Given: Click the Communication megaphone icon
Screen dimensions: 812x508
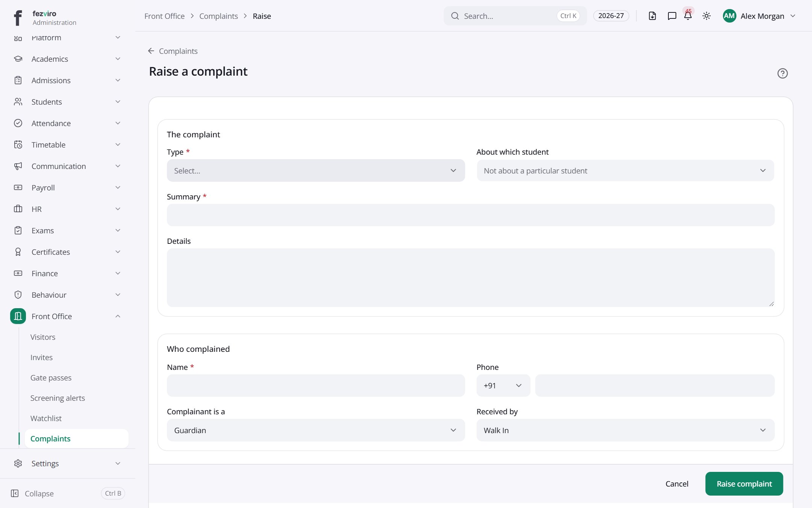Looking at the screenshot, I should pyautogui.click(x=18, y=166).
